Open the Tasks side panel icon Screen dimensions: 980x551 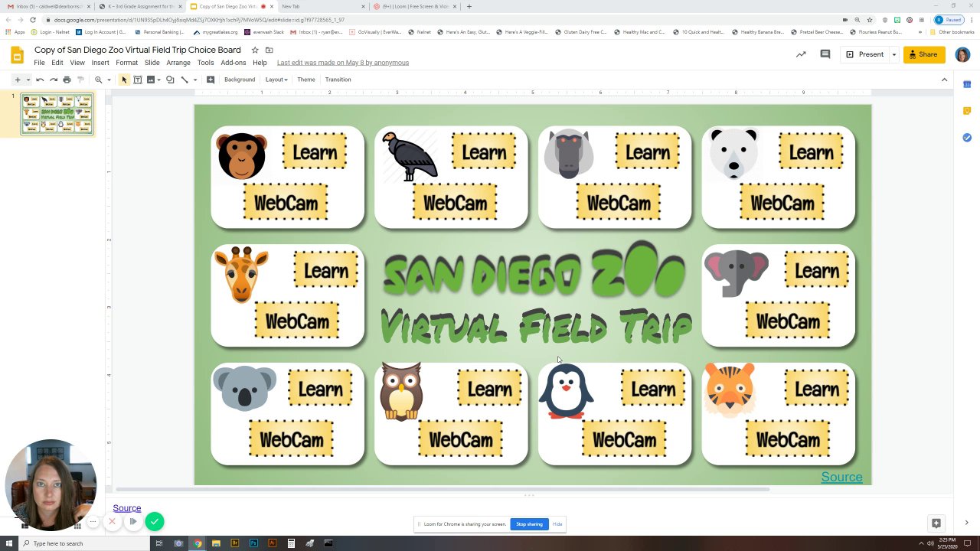point(967,138)
